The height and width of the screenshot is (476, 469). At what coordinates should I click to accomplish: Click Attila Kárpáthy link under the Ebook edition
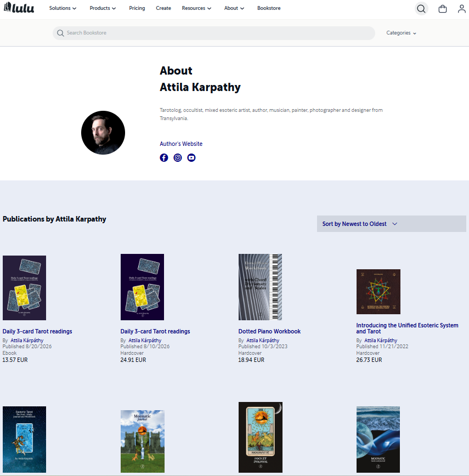27,341
